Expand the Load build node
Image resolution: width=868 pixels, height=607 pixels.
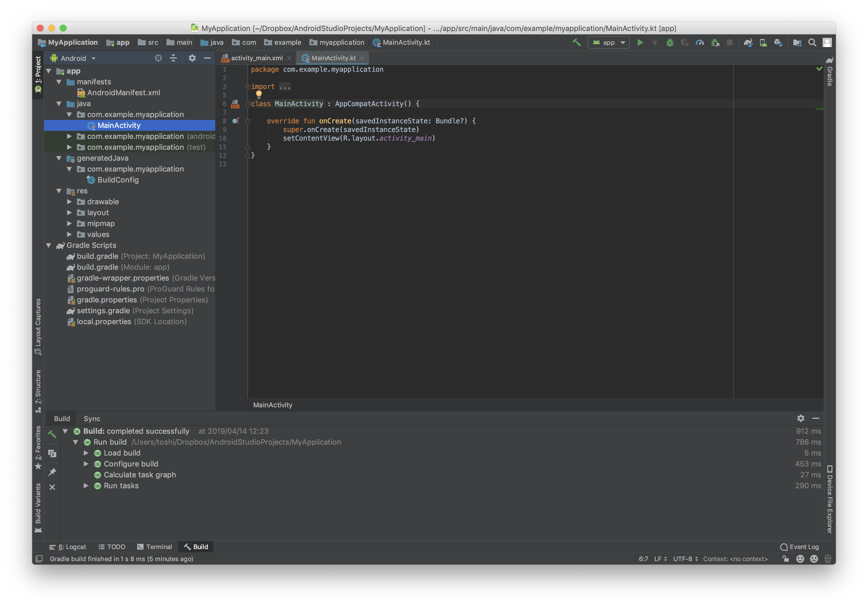click(x=86, y=453)
